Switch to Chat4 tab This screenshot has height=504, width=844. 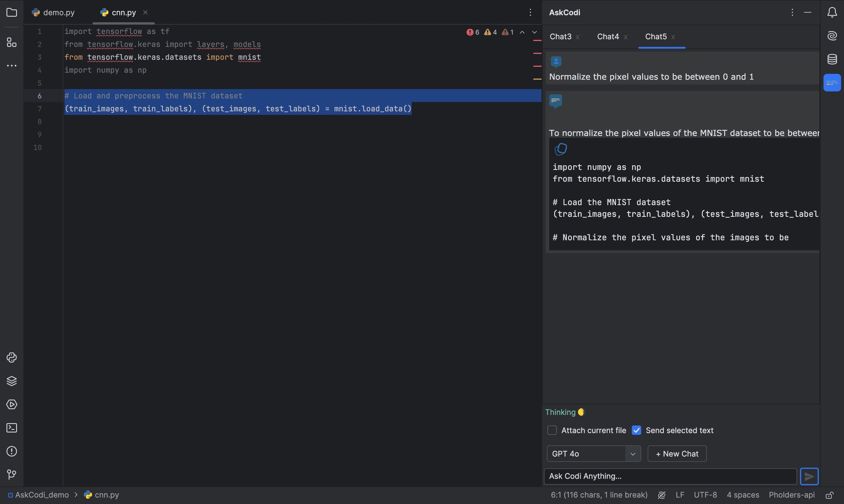pos(608,37)
